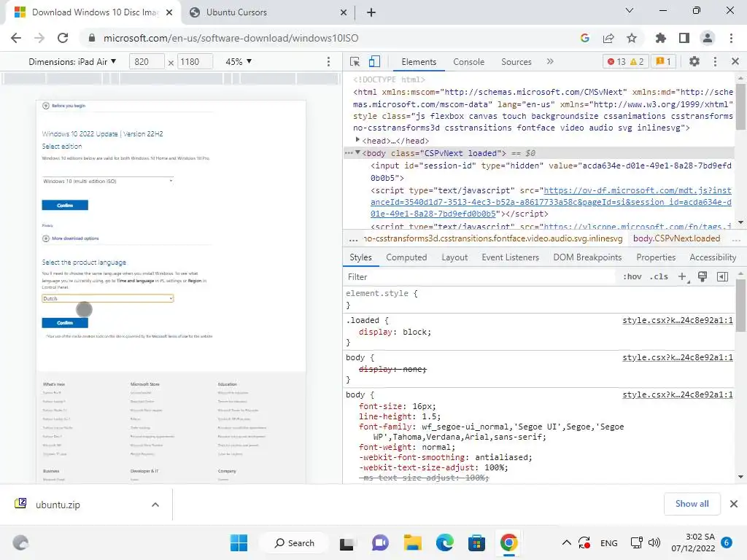Open the Accessibility tab
The image size is (747, 560).
[x=713, y=257]
